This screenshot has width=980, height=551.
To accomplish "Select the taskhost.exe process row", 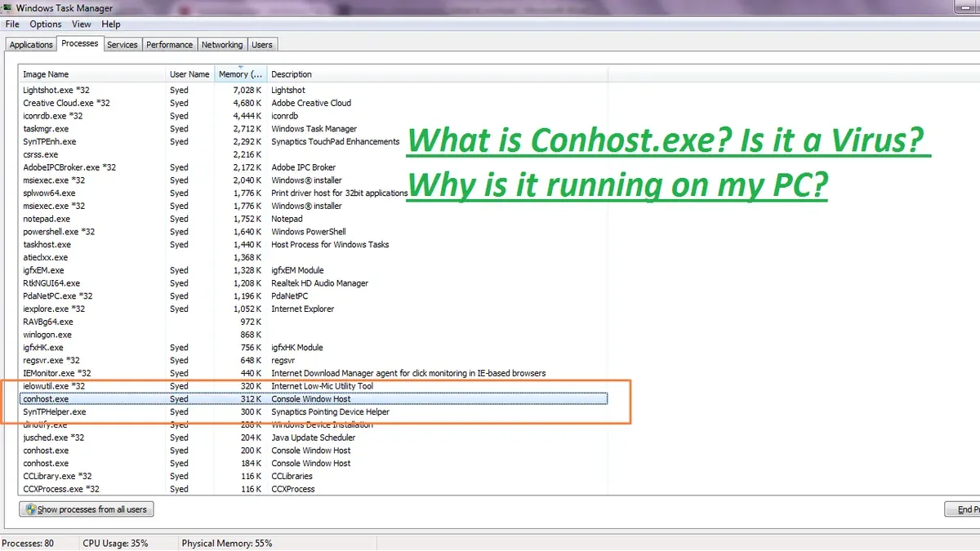I will tap(314, 244).
